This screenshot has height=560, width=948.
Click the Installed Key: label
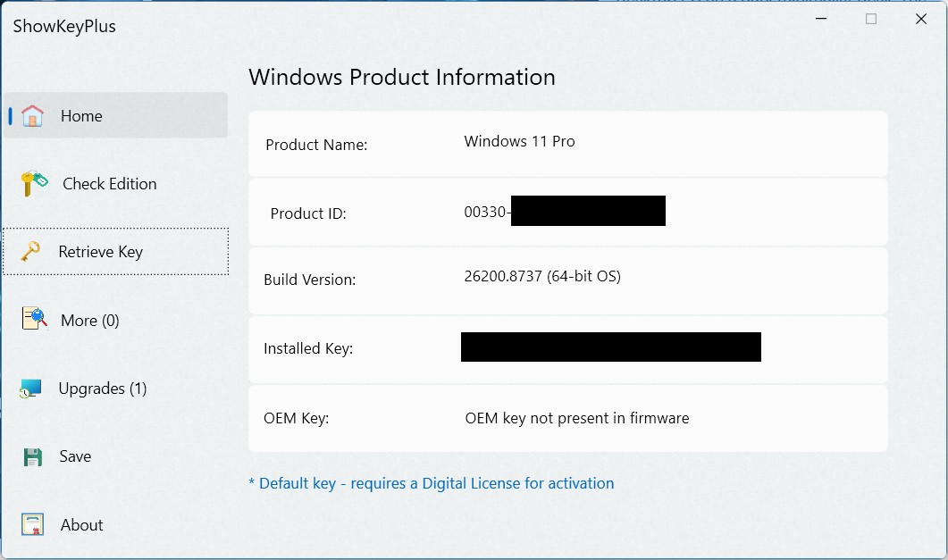click(x=308, y=348)
